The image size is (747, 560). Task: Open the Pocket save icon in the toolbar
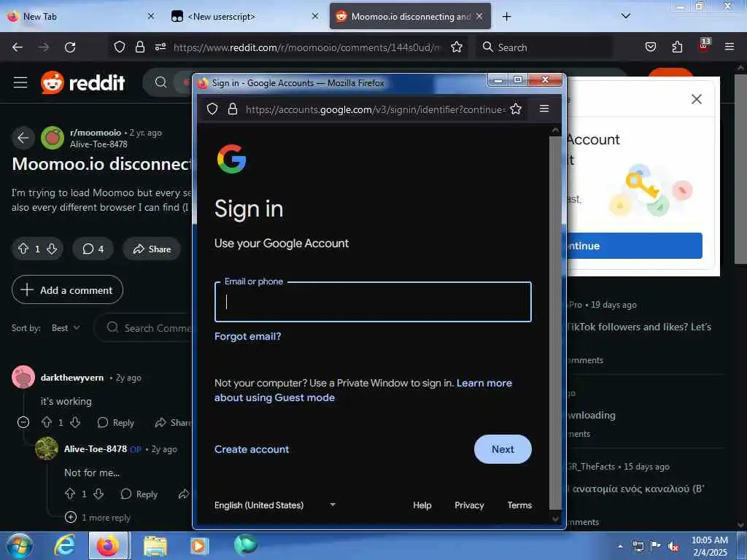pos(650,47)
